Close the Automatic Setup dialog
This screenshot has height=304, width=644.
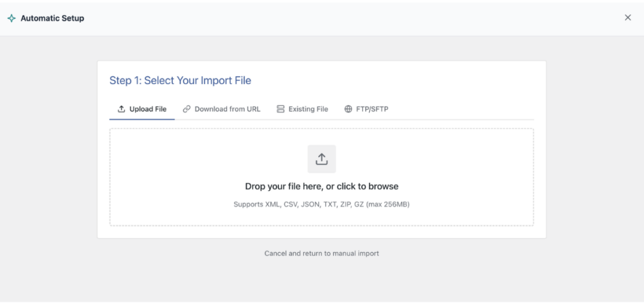point(628,18)
